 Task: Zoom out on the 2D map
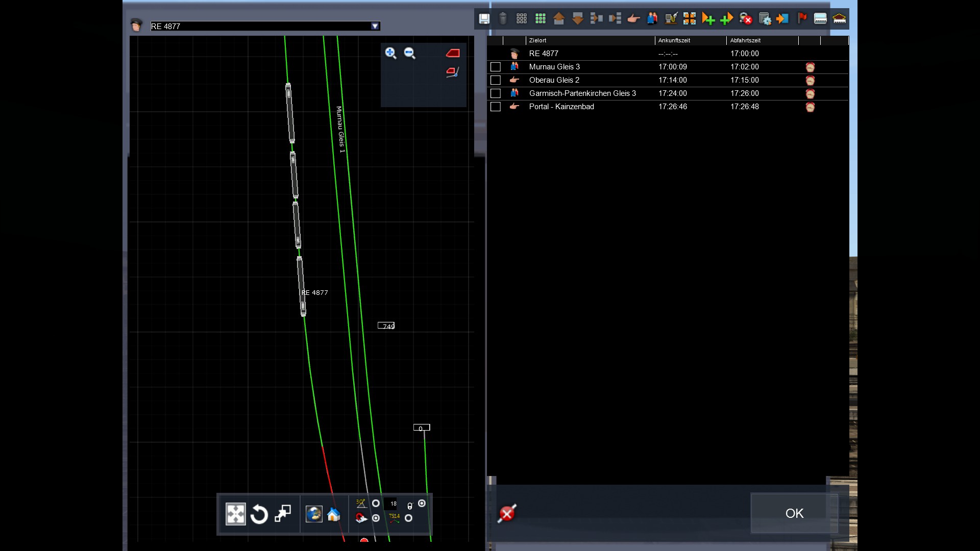tap(409, 53)
